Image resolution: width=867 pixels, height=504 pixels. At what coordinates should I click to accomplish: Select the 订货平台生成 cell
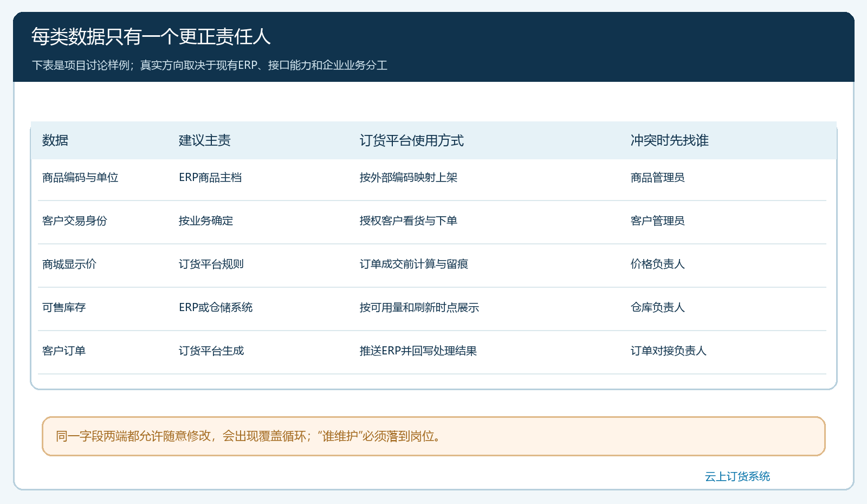[211, 351]
